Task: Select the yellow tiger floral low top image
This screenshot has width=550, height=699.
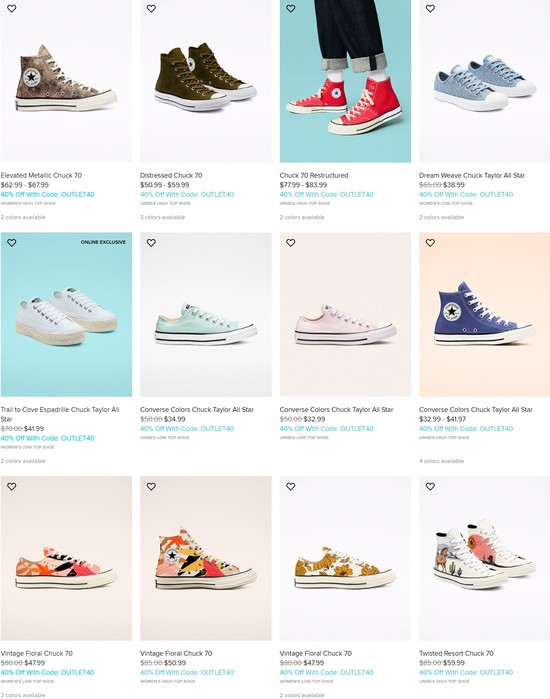Action: point(345,558)
